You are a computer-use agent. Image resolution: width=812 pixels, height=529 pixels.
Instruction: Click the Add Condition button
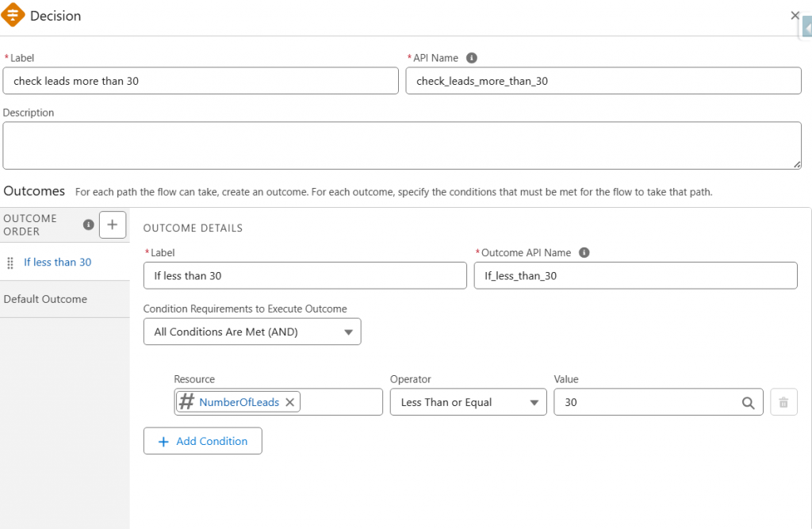(x=202, y=441)
